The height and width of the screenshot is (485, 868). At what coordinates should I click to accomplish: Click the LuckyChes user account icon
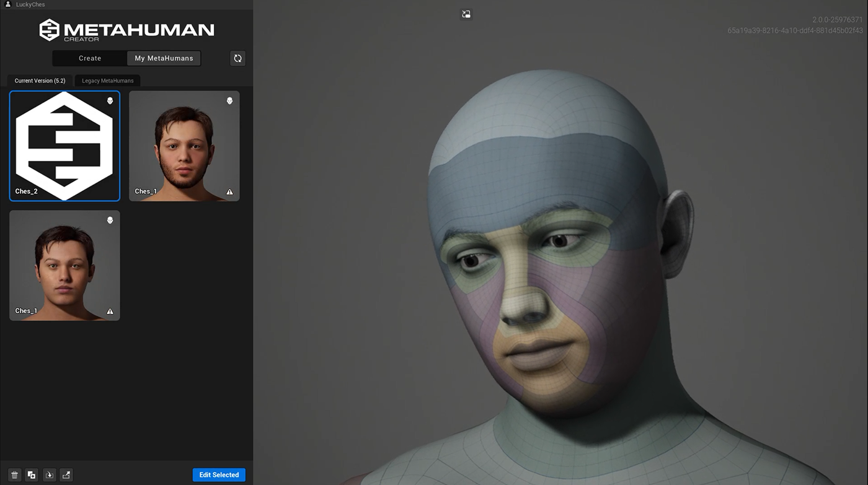(x=9, y=4)
